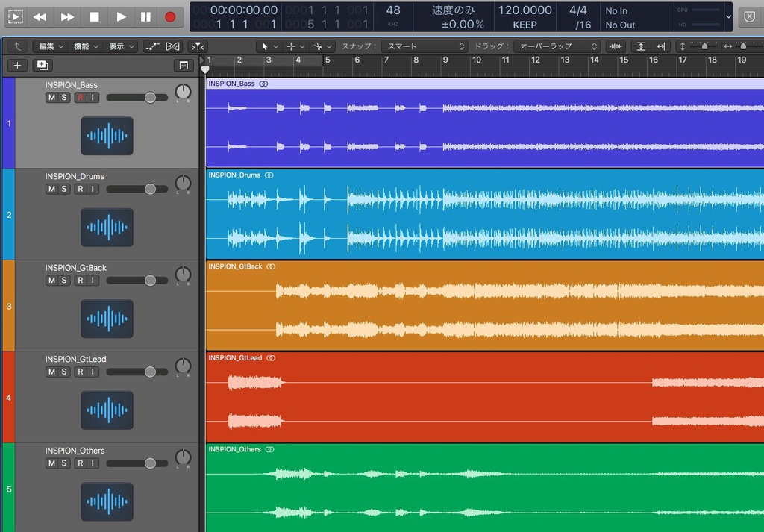Click the Pause transport button
Viewport: 764px width, 532px height.
145,16
